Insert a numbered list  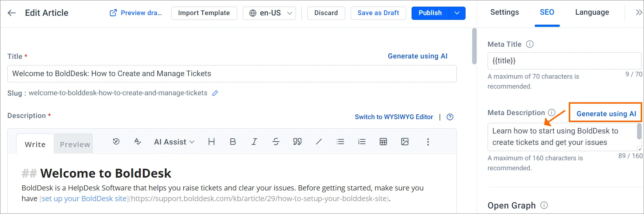coord(362,142)
